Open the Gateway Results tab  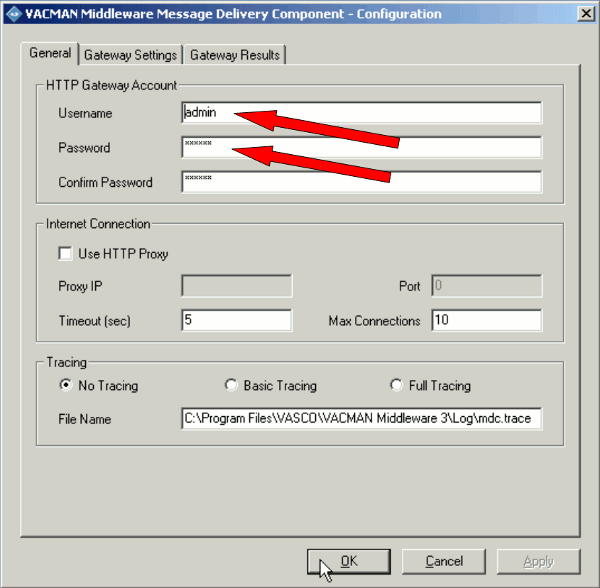pos(235,55)
